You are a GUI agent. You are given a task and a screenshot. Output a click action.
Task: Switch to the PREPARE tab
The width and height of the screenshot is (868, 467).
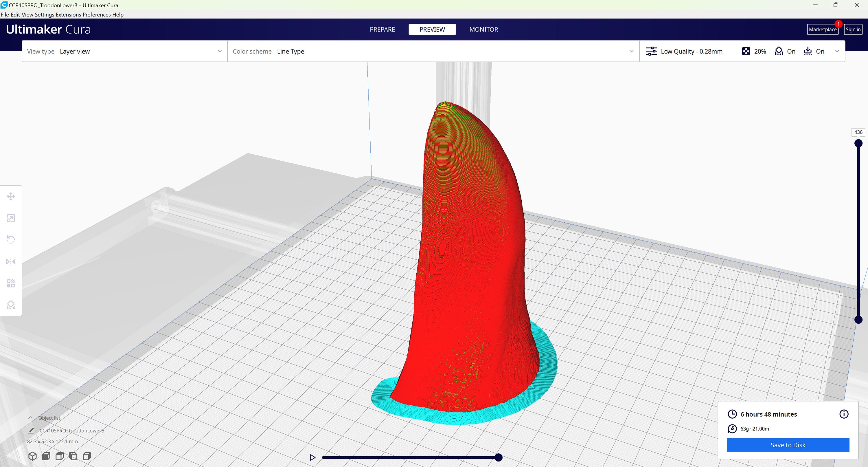[x=382, y=29]
